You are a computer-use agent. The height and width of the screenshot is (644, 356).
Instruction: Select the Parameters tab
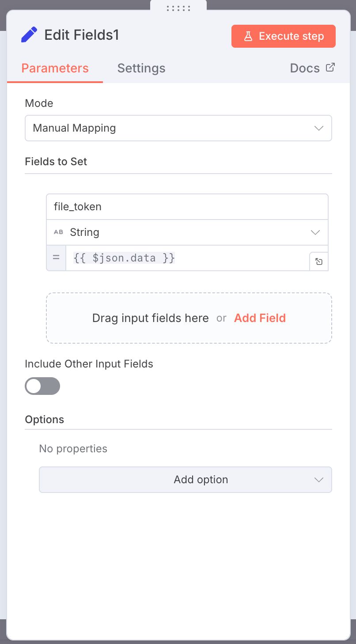click(x=54, y=68)
